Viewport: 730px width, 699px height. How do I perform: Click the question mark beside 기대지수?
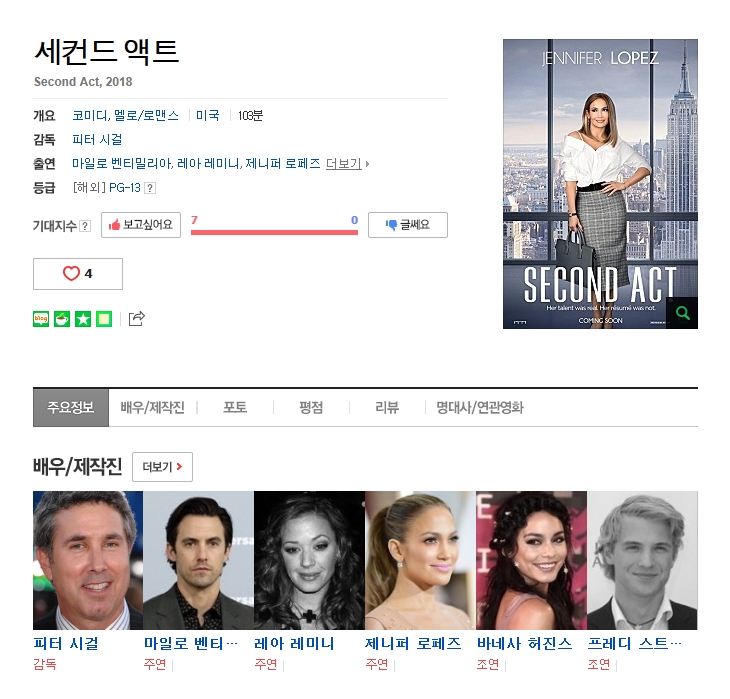(85, 226)
